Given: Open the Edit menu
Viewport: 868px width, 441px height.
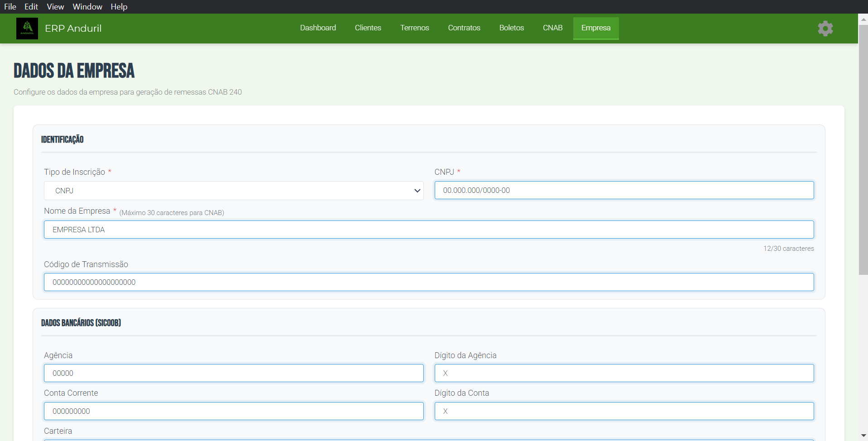Looking at the screenshot, I should pyautogui.click(x=31, y=7).
